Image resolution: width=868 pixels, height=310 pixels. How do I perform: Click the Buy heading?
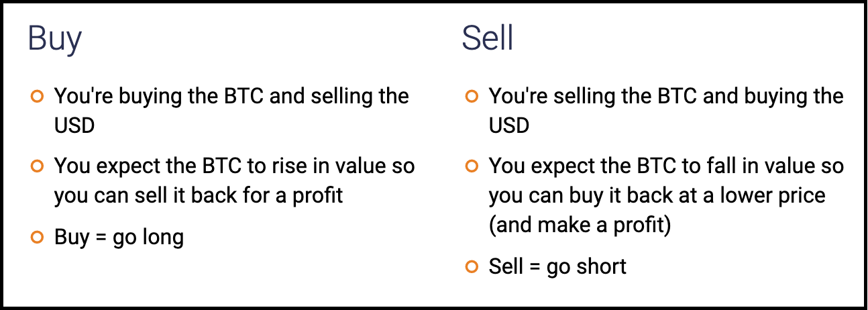coord(55,39)
